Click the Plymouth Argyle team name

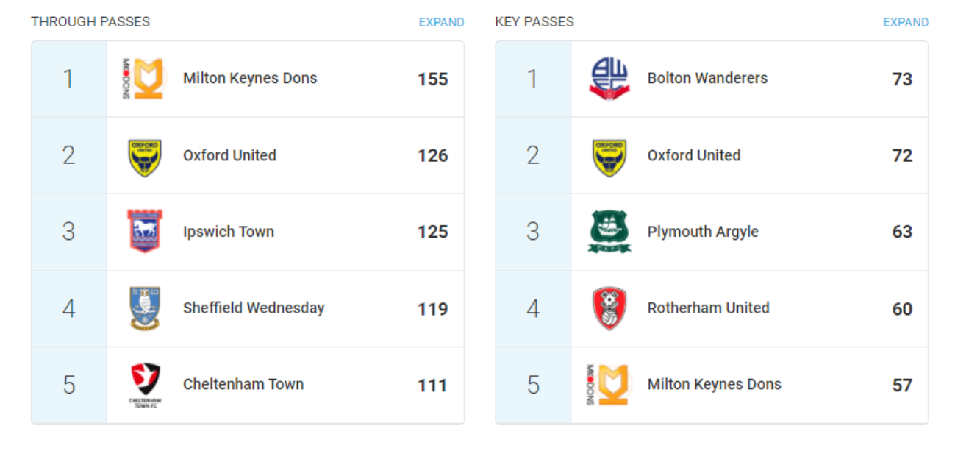(x=703, y=232)
